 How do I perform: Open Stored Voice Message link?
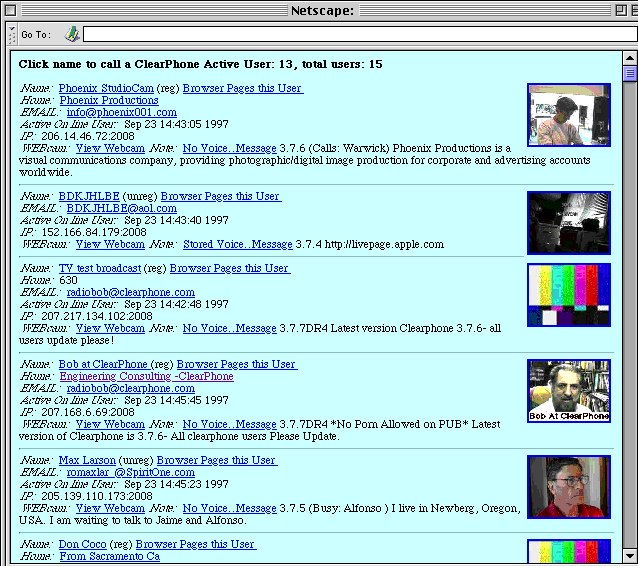click(x=238, y=244)
